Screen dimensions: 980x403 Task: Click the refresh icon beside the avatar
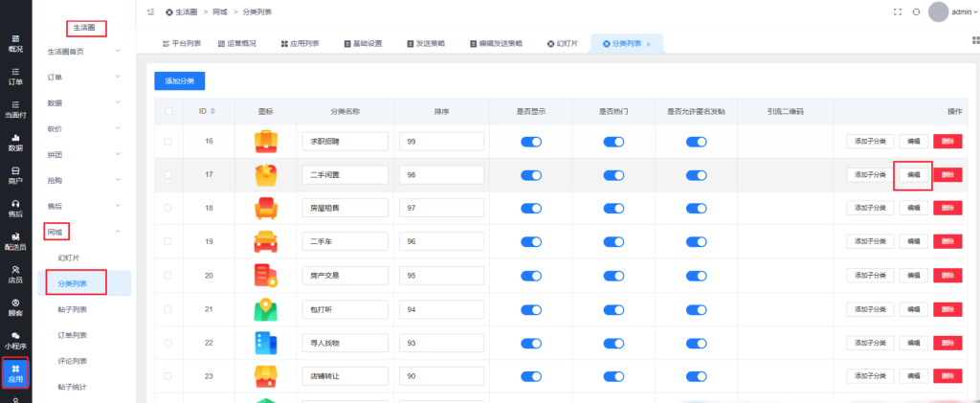916,11
